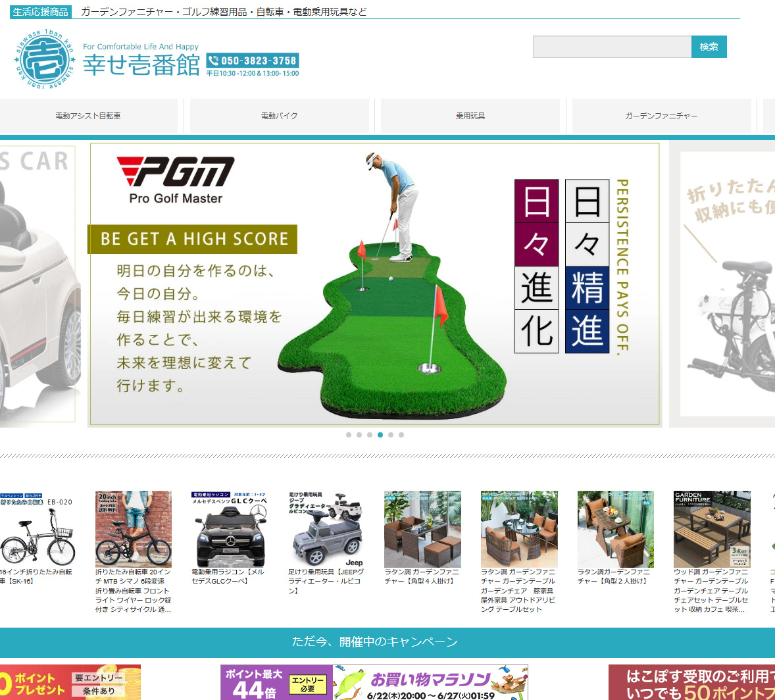Open the お買い物マラソン ポイント最大44倍 campaign banner
This screenshot has width=775, height=700.
click(374, 682)
